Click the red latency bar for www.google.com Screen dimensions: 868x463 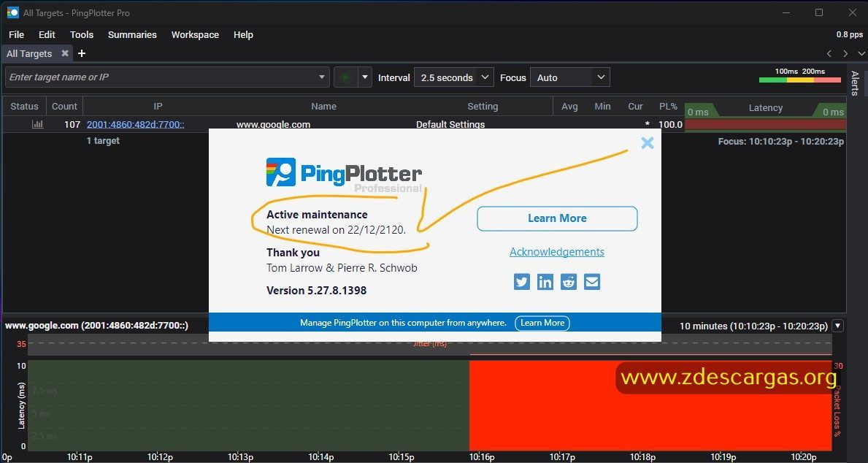click(x=765, y=124)
